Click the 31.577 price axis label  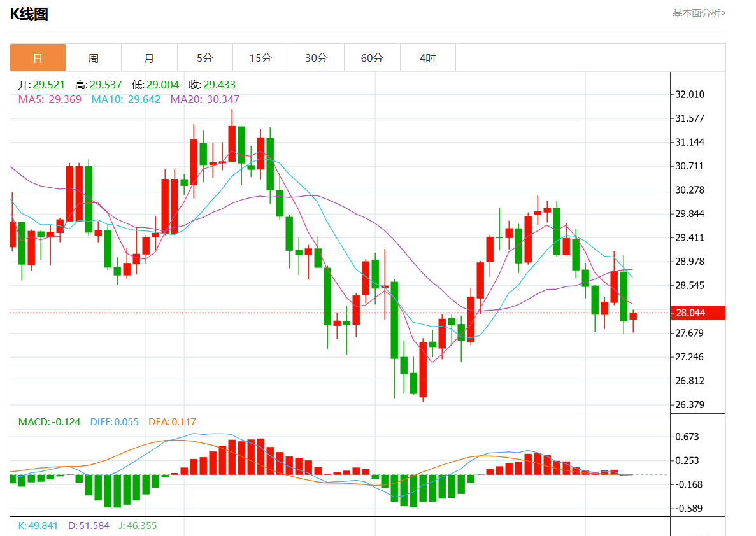(690, 118)
